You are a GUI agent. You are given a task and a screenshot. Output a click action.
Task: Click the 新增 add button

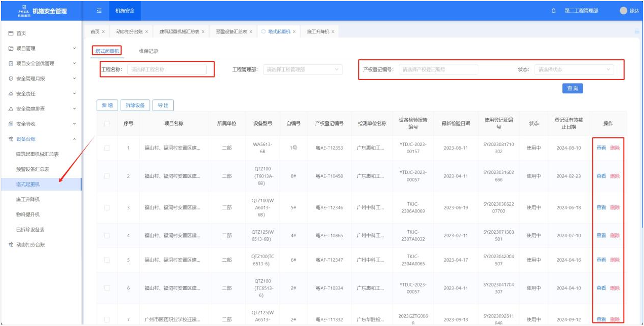pyautogui.click(x=107, y=105)
